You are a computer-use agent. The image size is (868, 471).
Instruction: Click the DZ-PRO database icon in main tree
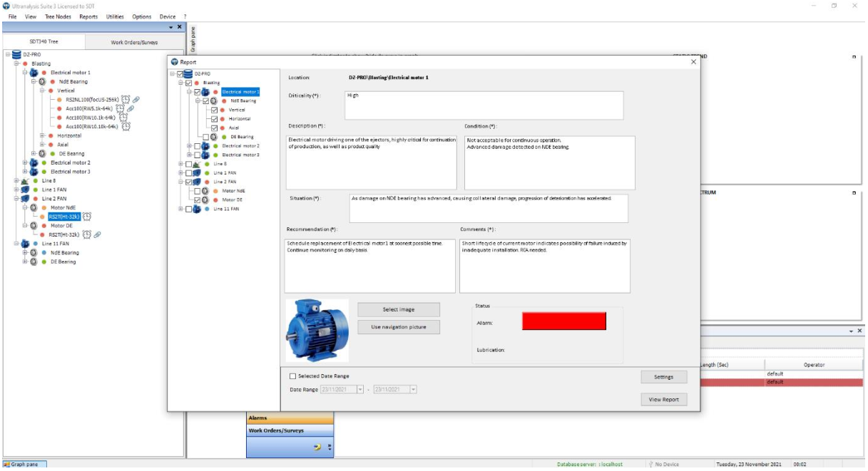[x=16, y=54]
